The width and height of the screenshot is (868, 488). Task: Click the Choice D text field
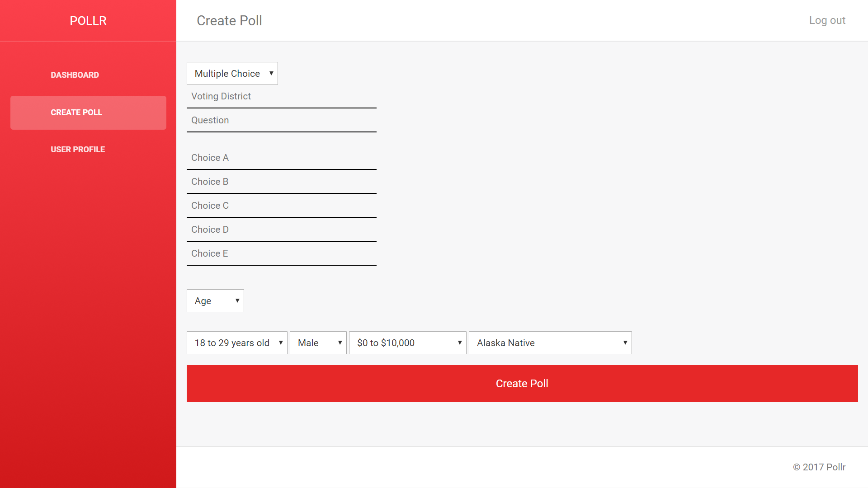[281, 230]
